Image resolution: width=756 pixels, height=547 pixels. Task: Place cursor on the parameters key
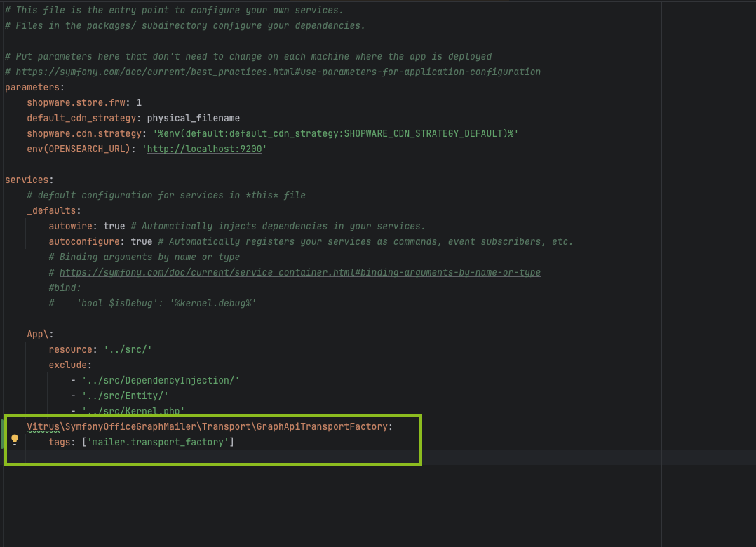click(32, 87)
